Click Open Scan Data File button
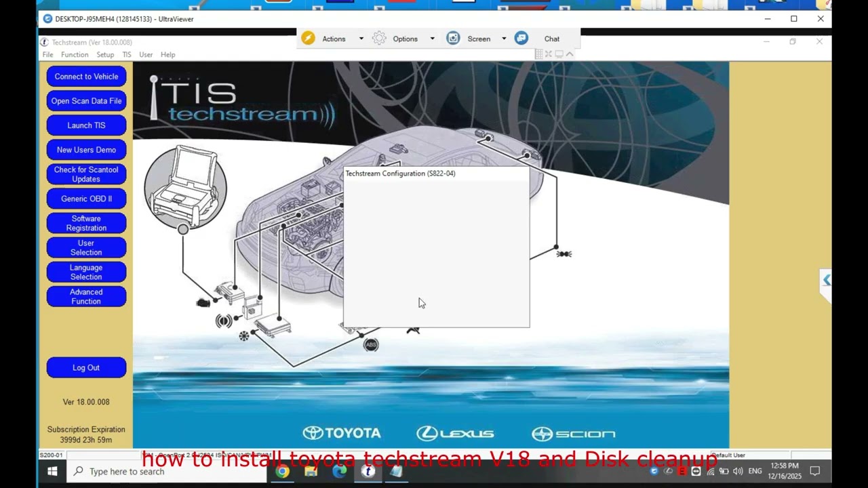868x488 pixels. (x=86, y=101)
